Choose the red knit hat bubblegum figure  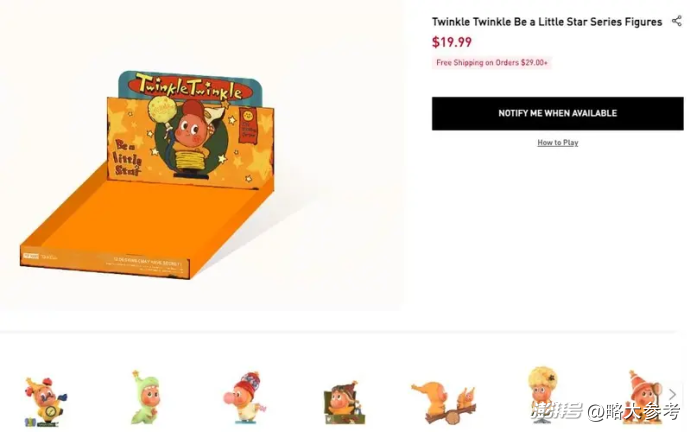(245, 398)
